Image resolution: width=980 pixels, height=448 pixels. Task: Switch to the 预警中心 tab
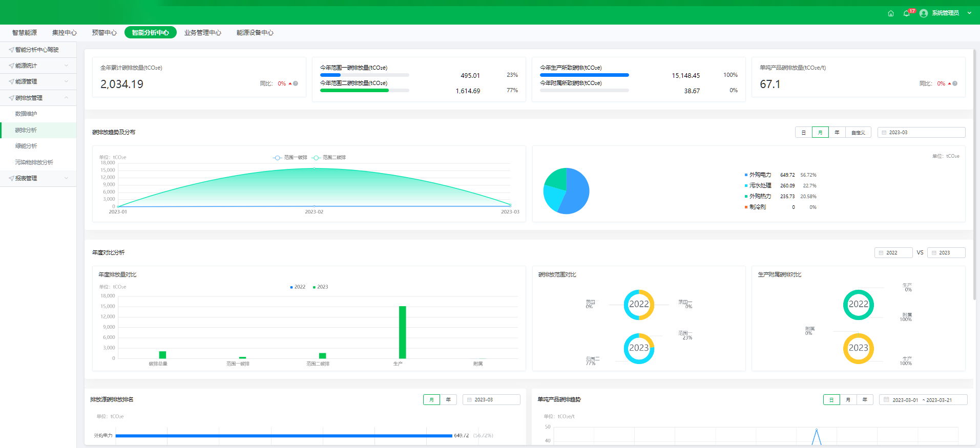(104, 33)
